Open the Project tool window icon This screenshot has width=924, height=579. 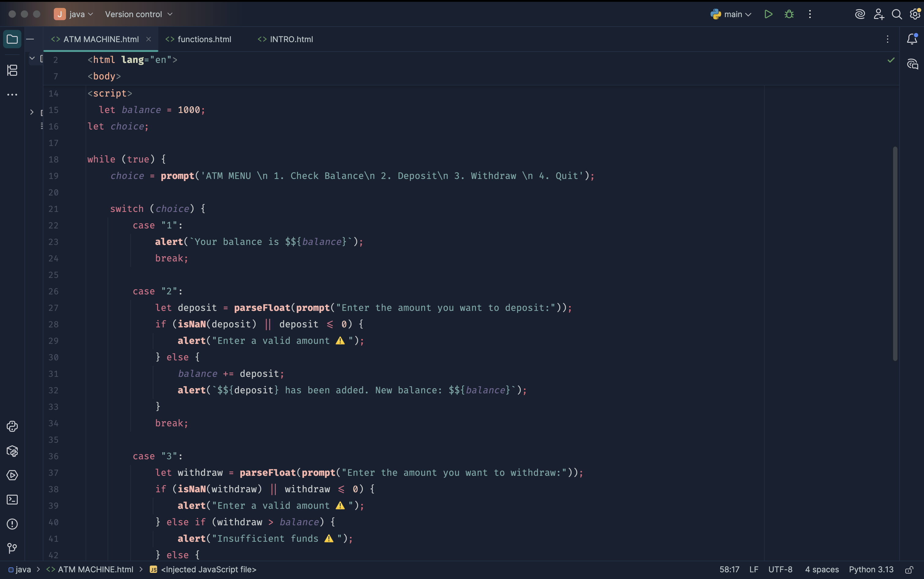tap(12, 39)
